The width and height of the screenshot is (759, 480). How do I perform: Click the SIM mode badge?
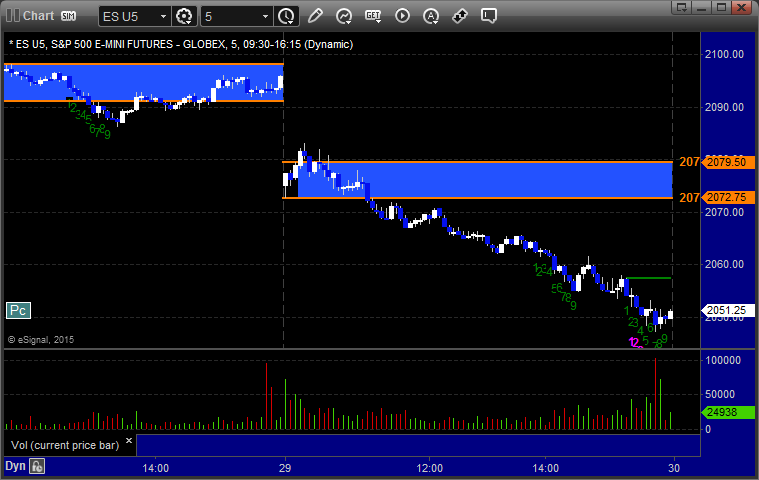click(68, 16)
